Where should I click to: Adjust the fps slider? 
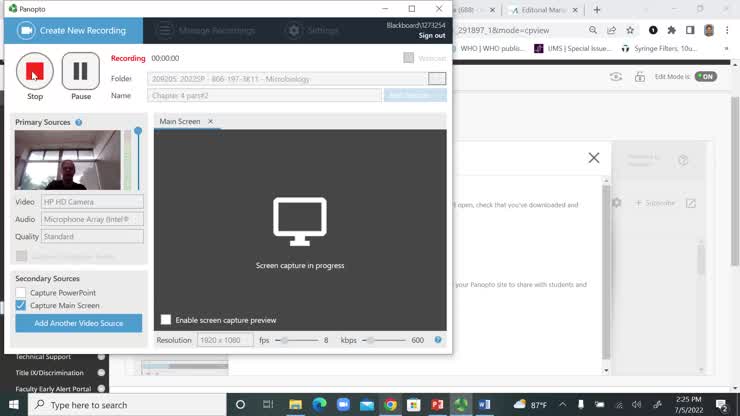pyautogui.click(x=285, y=340)
